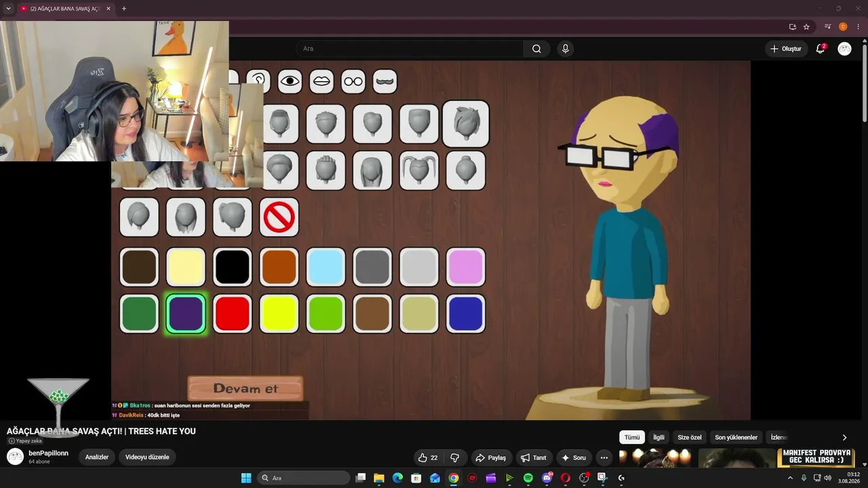Click the Soru ask button
Viewport: 868px width, 488px height.
(573, 457)
